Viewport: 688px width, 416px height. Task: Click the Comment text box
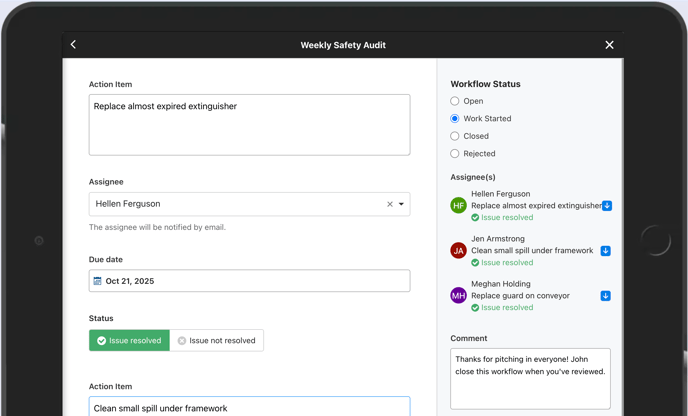click(530, 378)
